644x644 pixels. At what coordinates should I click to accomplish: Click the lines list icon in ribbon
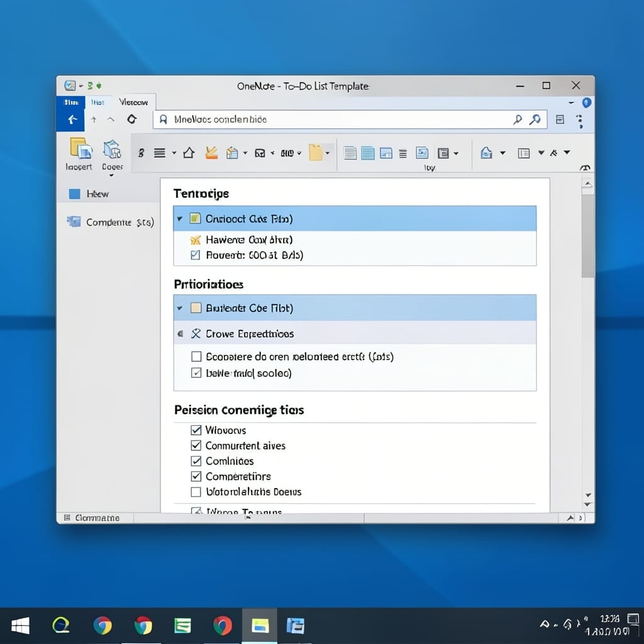pyautogui.click(x=159, y=153)
